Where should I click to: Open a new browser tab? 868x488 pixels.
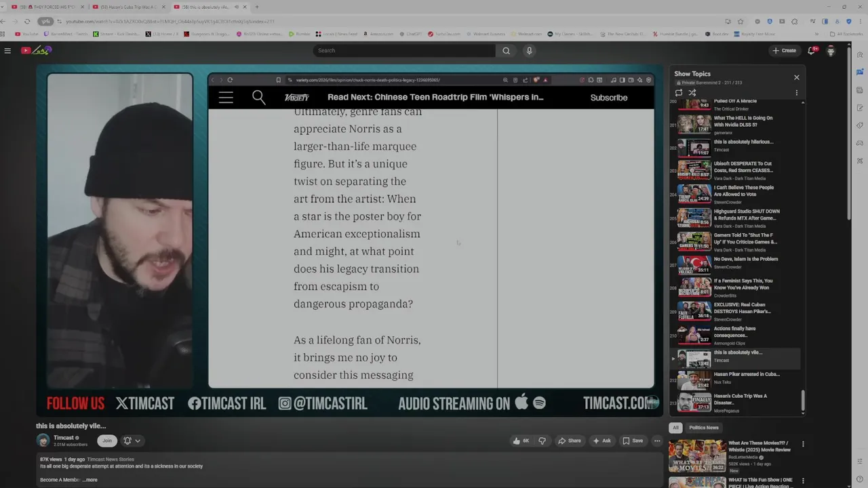pos(256,7)
